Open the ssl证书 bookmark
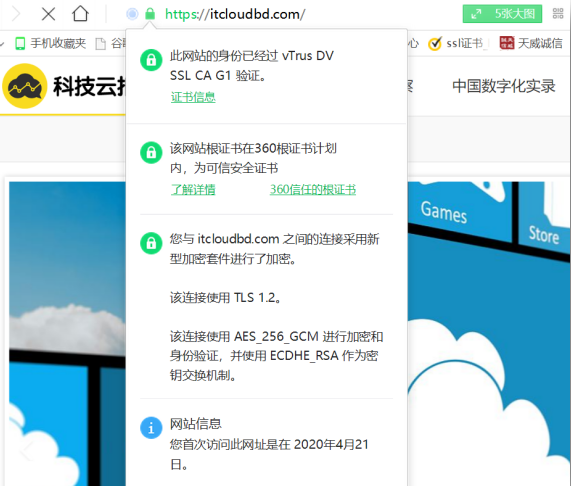 [456, 43]
